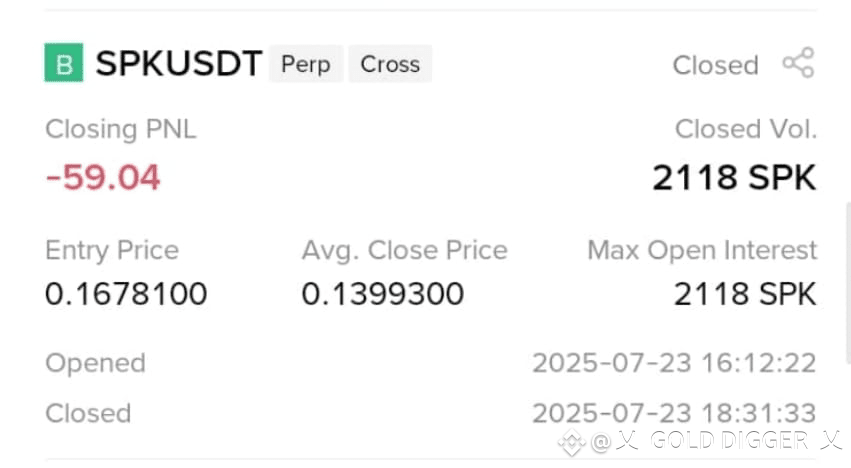Click the Closing PNL label

[120, 129]
